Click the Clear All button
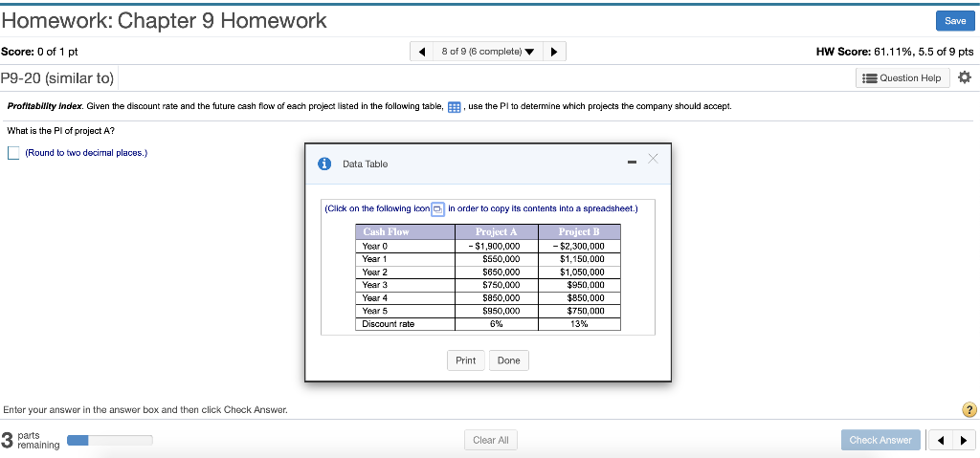Screen dimensions: 980x458 click(x=491, y=440)
